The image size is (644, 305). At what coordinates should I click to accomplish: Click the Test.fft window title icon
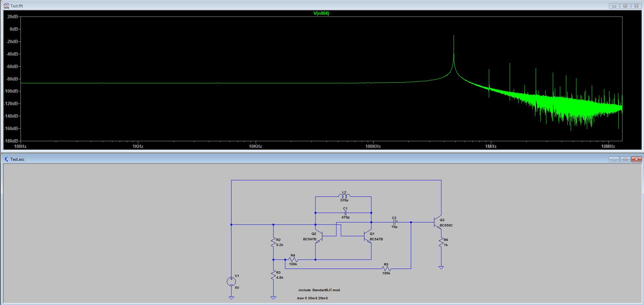6,6
